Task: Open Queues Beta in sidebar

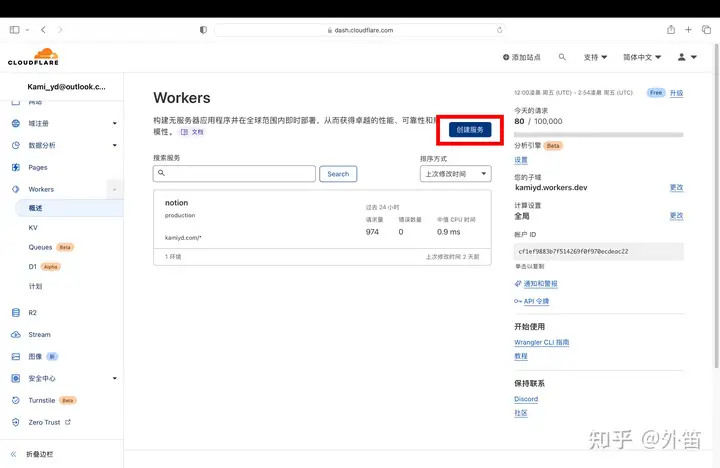Action: [x=51, y=247]
